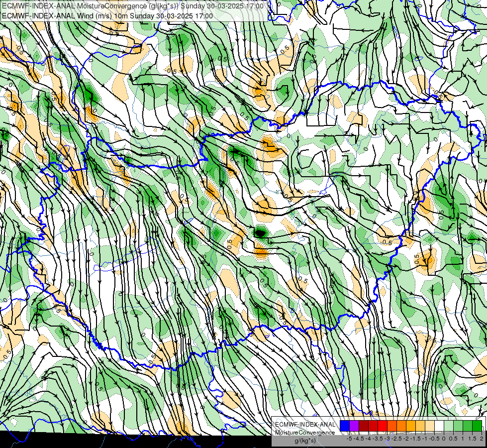
Task: Click the -3.5 legend tick value
Action: (378, 439)
